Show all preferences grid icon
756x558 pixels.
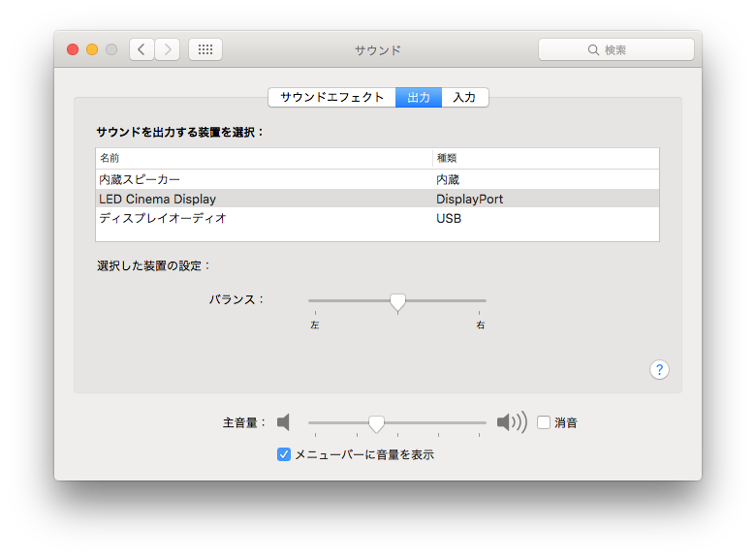[x=205, y=49]
